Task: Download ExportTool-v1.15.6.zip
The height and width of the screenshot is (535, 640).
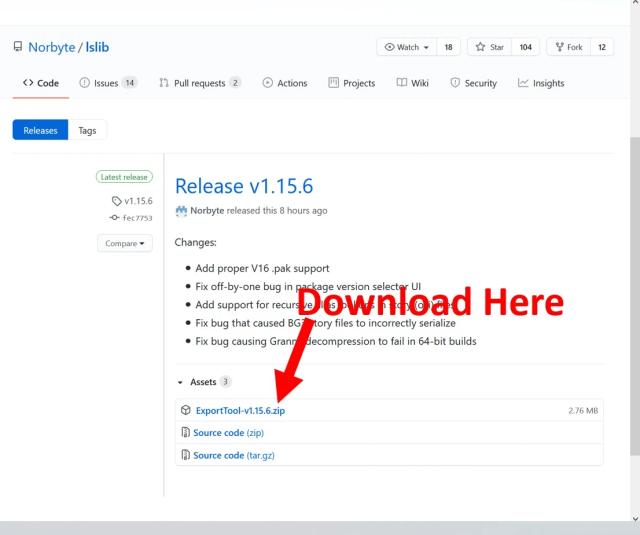Action: click(240, 411)
